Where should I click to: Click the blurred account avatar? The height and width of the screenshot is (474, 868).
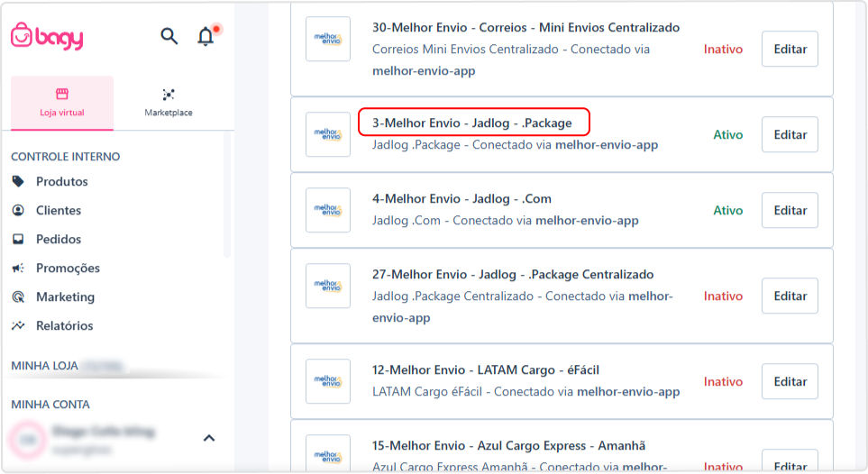click(28, 440)
